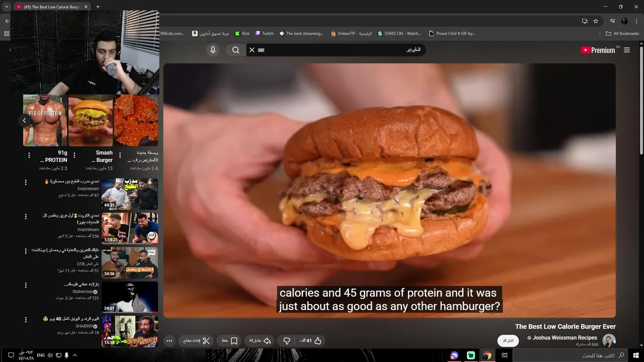Open Joshua Weissman Recipes channel link

565,338
